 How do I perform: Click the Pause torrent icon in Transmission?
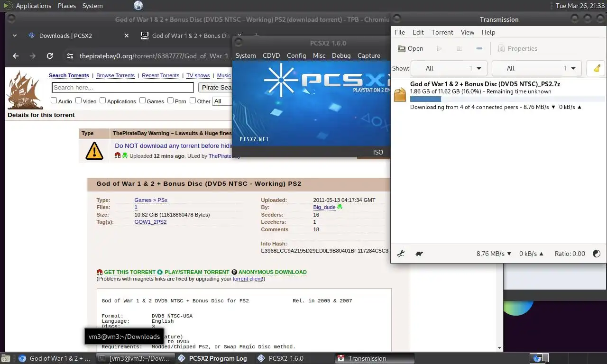point(459,49)
